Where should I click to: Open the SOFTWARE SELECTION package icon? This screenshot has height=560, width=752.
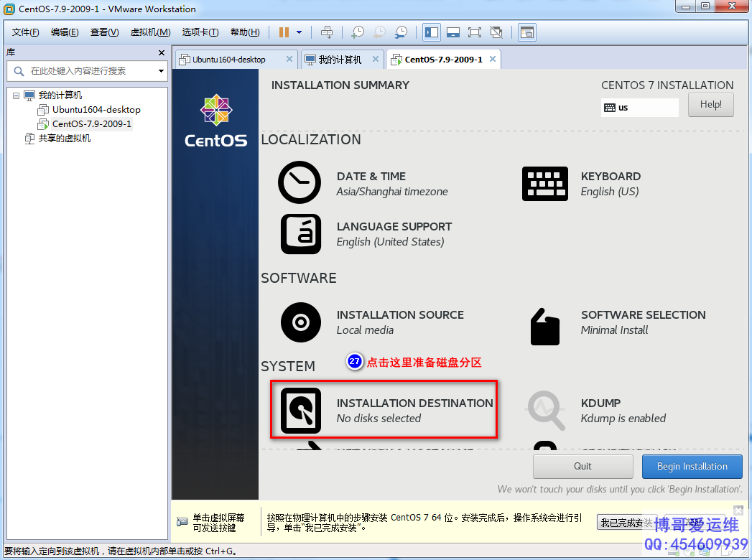pyautogui.click(x=545, y=327)
